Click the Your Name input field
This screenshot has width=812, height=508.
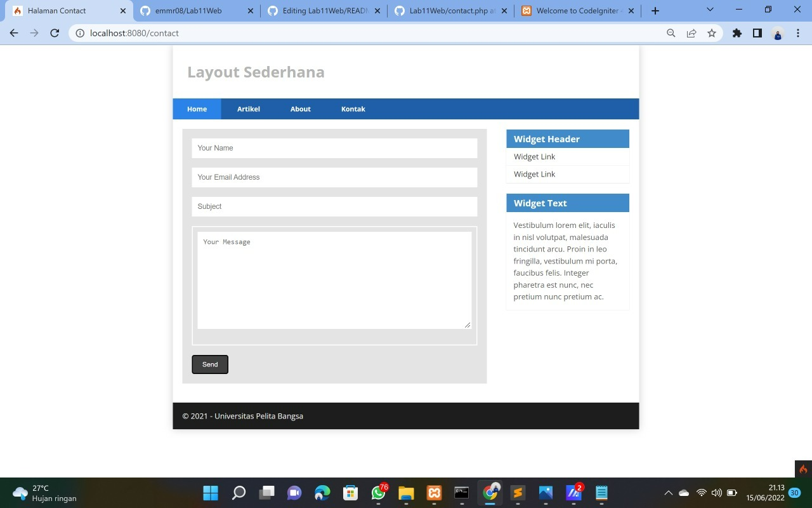[334, 148]
